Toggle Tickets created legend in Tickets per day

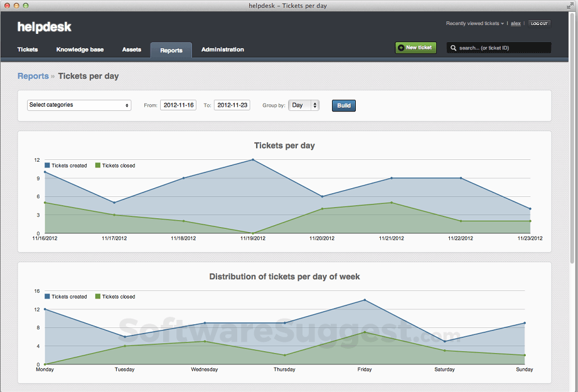[x=66, y=166]
